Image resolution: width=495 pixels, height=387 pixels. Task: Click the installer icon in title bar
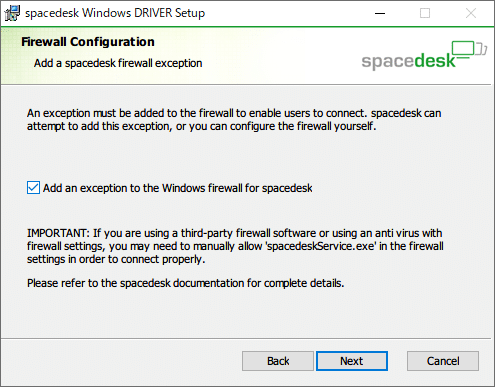coord(12,13)
